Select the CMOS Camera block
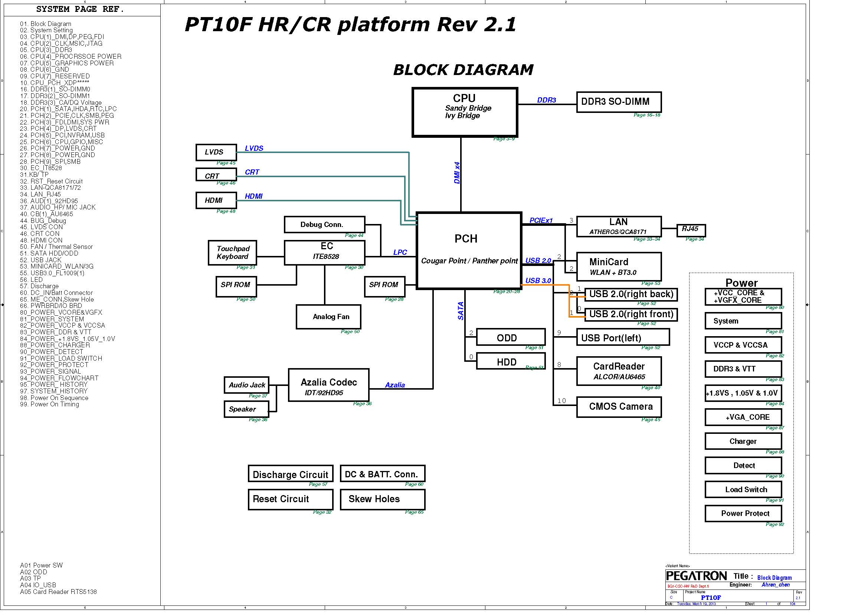 619,407
